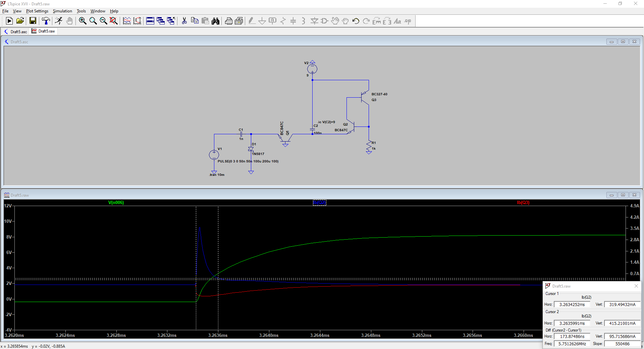
Task: Copy using the duplicate pages icon
Action: 195,21
